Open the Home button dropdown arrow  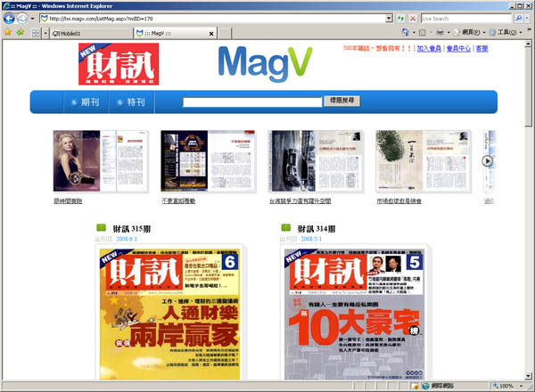tap(415, 32)
